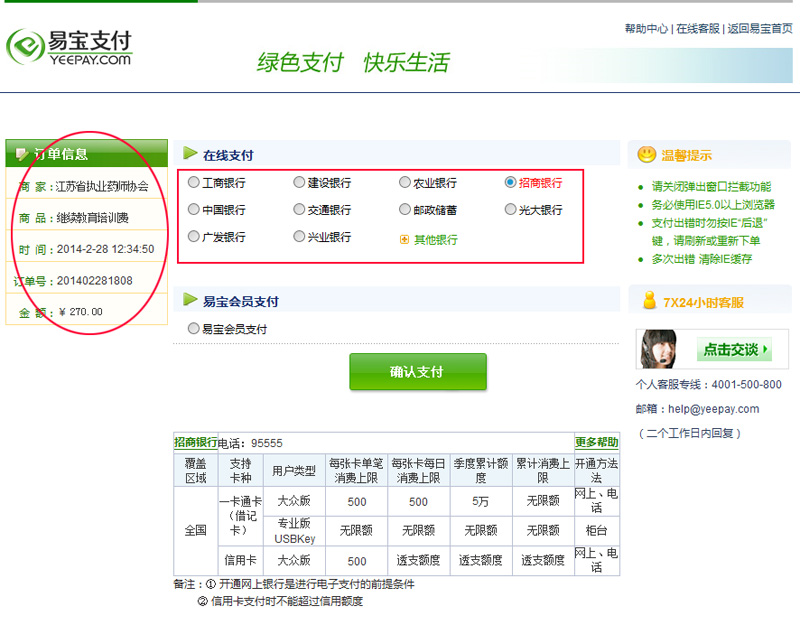Click tip 请关闭弹出窗口拦截功能
Viewport: 800px width, 625px height.
(711, 187)
